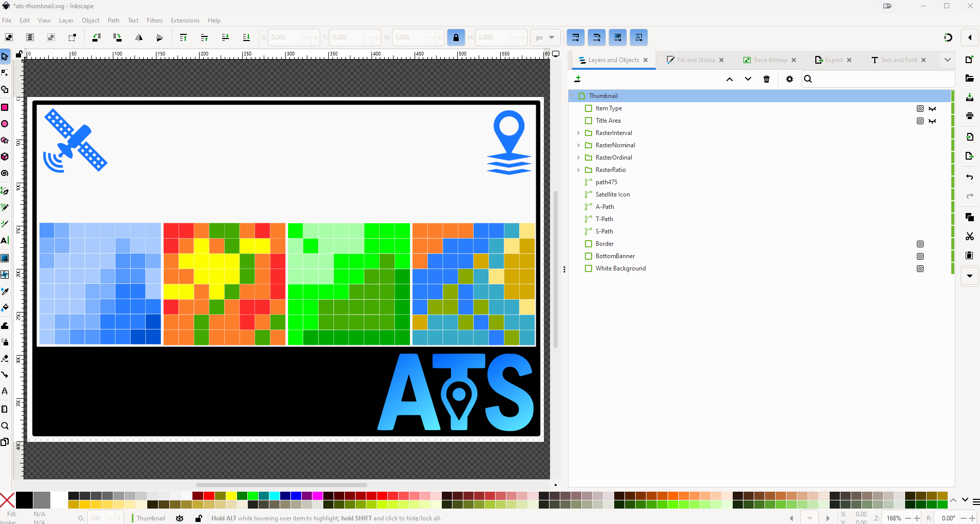This screenshot has width=980, height=524.
Task: Toggle current layer lock in status bar
Action: tap(199, 518)
